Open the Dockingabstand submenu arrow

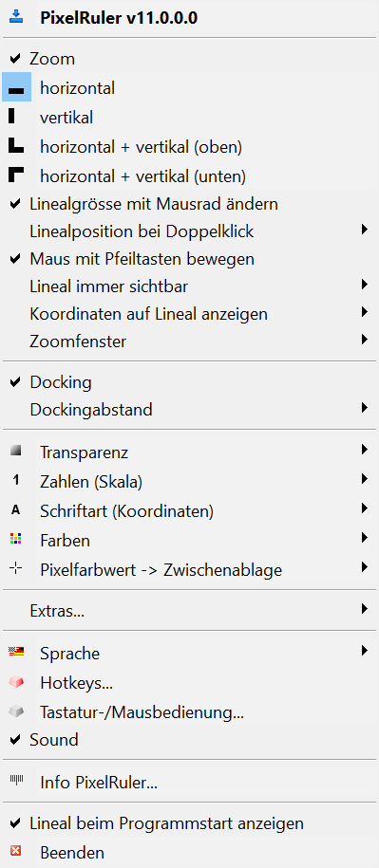click(x=364, y=408)
